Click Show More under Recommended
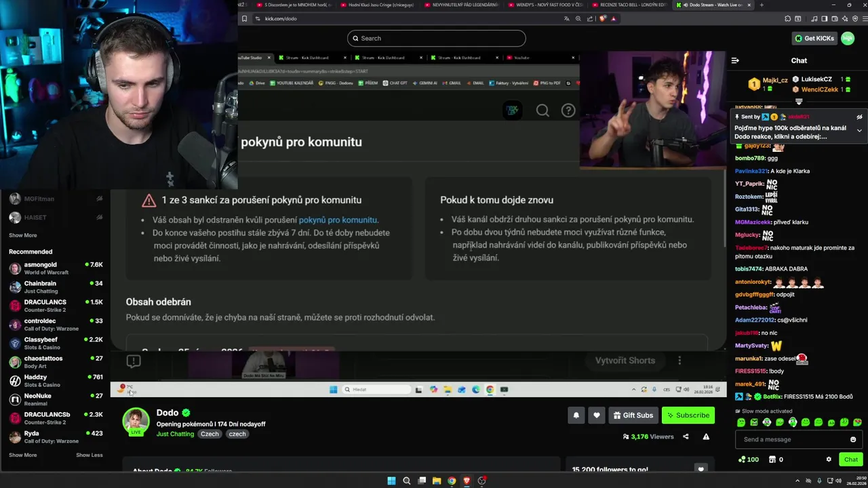Screen dimensions: 868x488 pyautogui.click(x=23, y=455)
